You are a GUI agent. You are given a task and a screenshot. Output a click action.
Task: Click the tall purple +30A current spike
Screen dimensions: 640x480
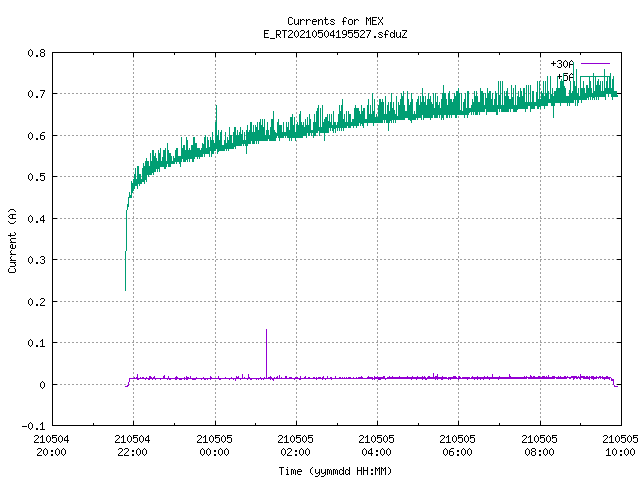(267, 353)
